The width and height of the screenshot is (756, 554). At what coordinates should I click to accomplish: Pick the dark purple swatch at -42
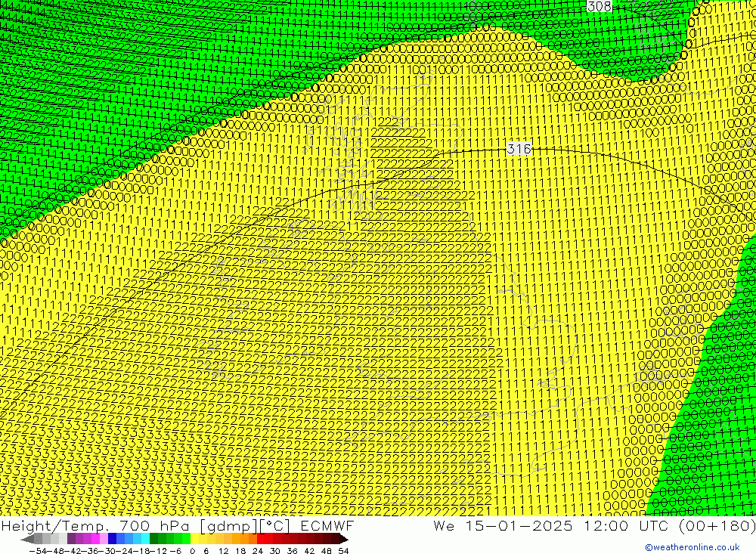point(71,539)
